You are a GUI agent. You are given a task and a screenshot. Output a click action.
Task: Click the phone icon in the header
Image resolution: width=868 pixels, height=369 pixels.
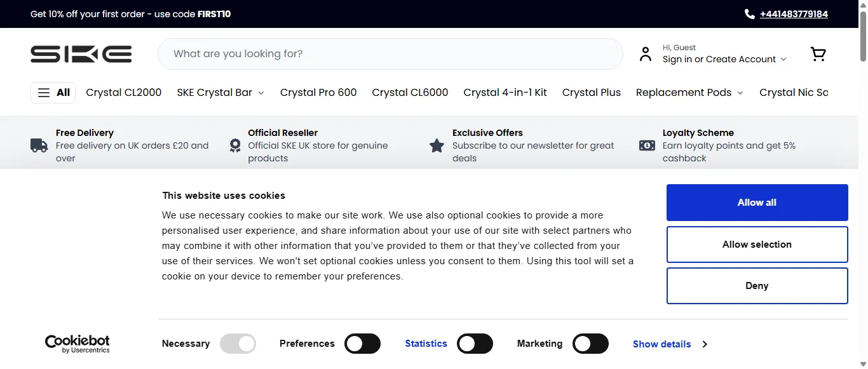tap(749, 13)
